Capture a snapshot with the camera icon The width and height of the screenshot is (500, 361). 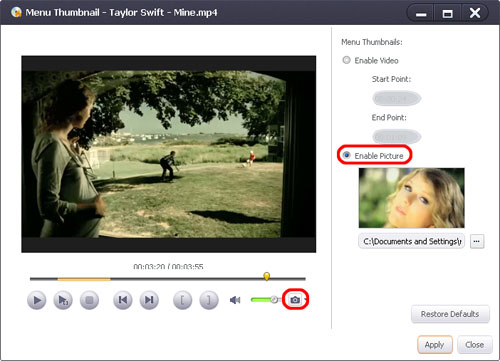pos(295,300)
